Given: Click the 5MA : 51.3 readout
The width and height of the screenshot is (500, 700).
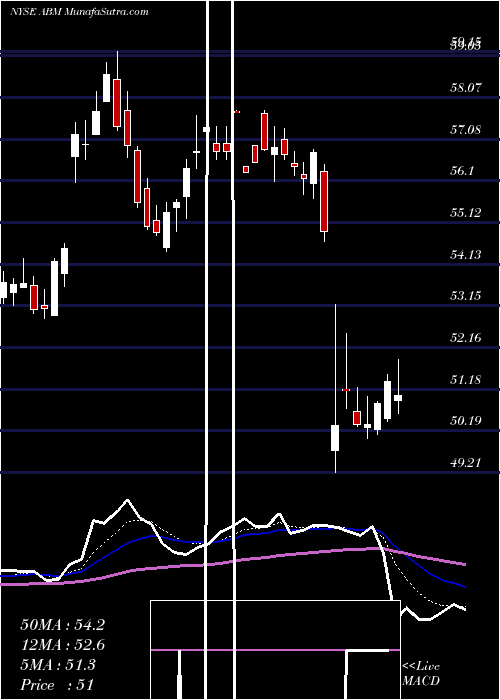Looking at the screenshot, I should pyautogui.click(x=58, y=665).
